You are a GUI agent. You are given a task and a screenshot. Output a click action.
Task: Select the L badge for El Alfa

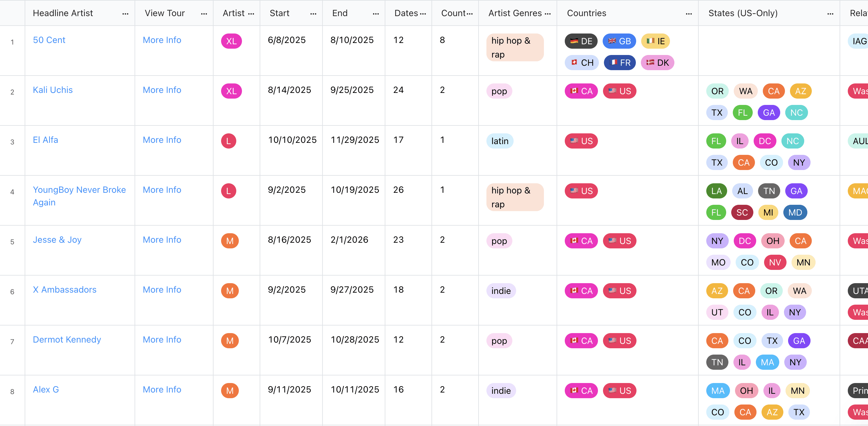tap(228, 141)
